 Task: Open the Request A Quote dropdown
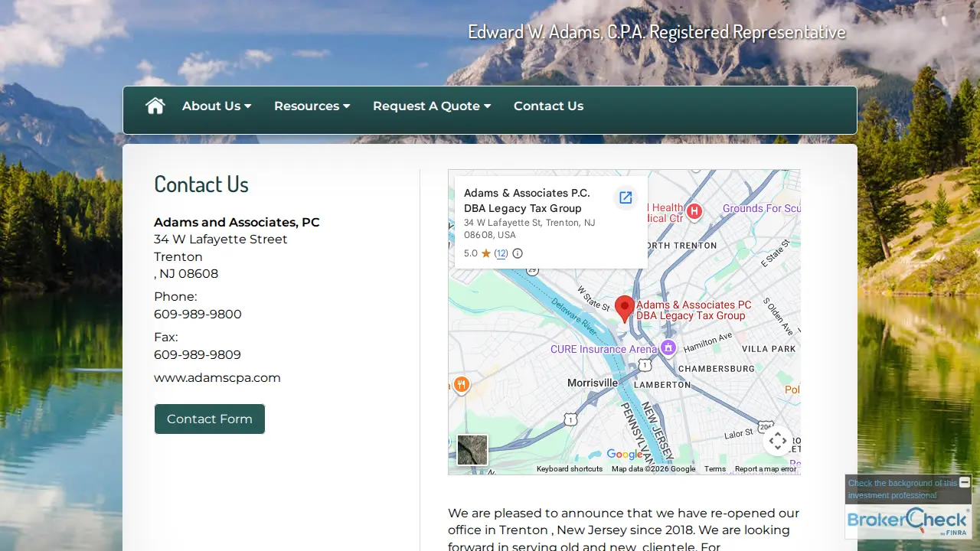pyautogui.click(x=432, y=106)
